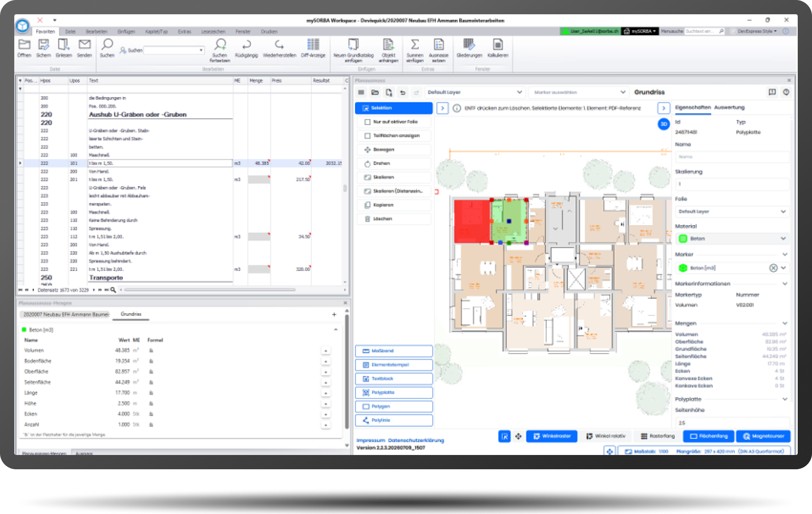The image size is (812, 514).
Task: Click Neuen Grundkatalog einfügen icon
Action: [353, 45]
